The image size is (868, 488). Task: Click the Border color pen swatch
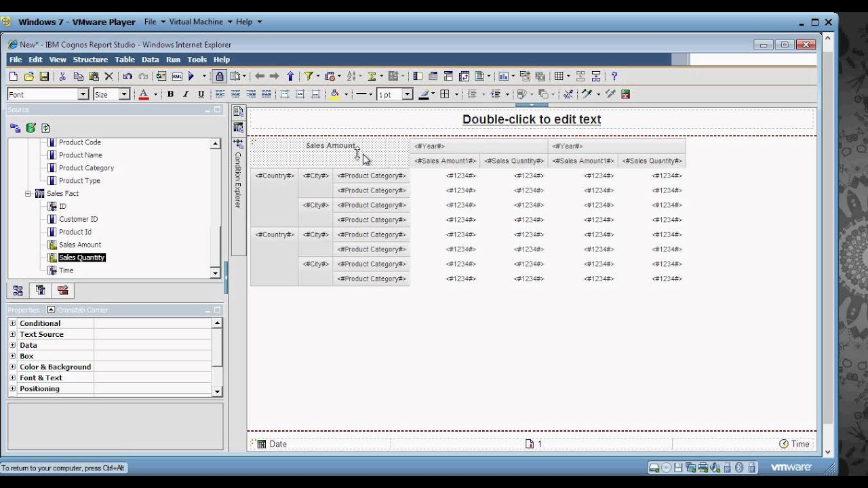coord(424,94)
